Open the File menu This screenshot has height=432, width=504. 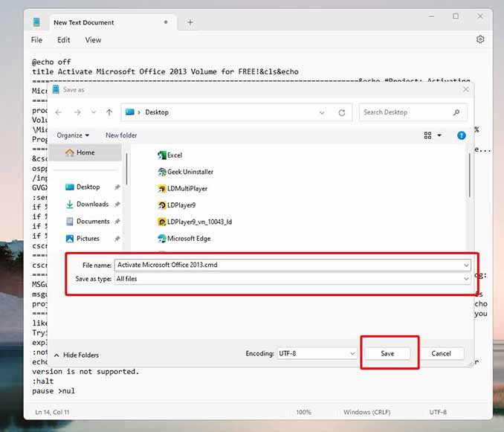tap(36, 40)
